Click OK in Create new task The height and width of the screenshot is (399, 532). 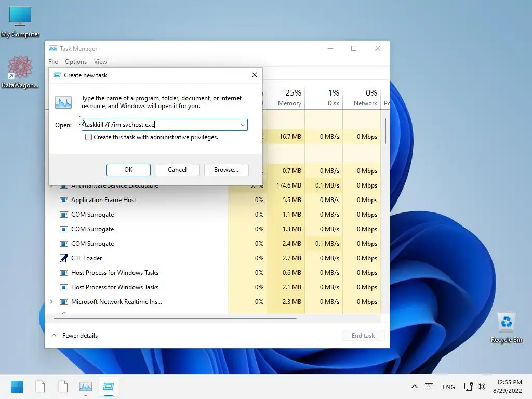128,170
